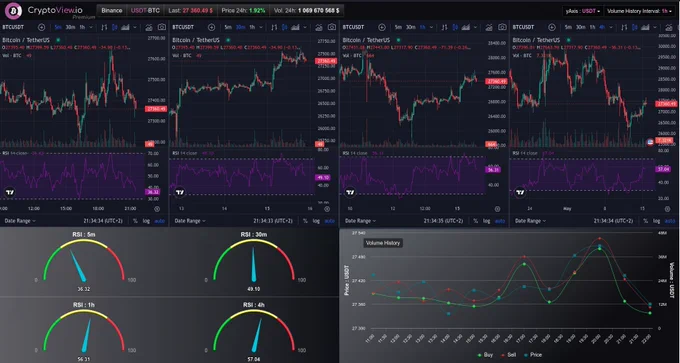Open chart settings gear in first chart

157,209
